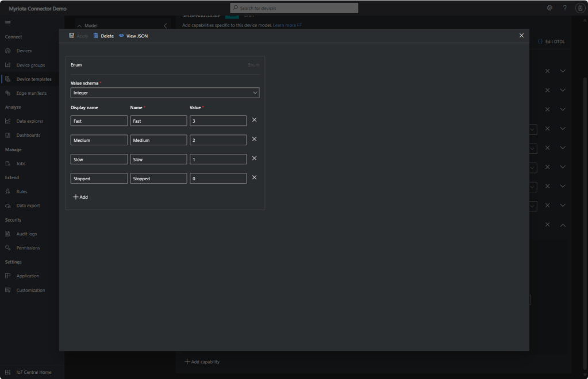Click the user account avatar icon
The width and height of the screenshot is (588, 379).
tap(579, 8)
